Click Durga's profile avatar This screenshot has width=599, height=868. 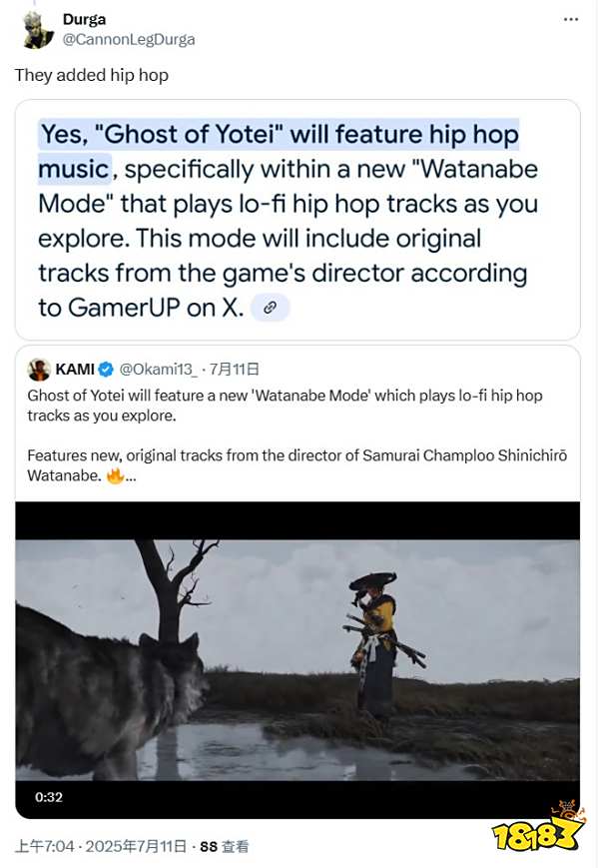38,29
